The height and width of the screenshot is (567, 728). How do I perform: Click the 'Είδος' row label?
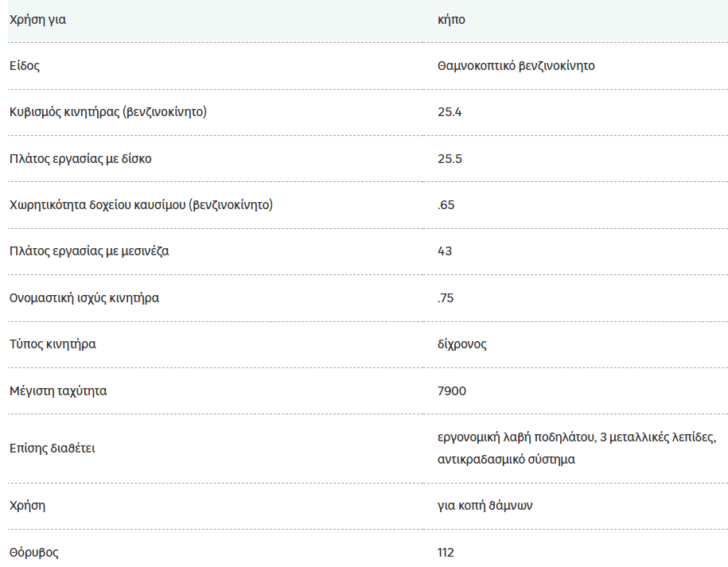[25, 65]
